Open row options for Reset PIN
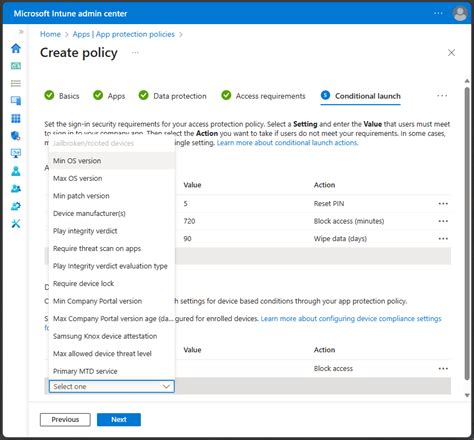This screenshot has height=440, width=474. point(443,204)
